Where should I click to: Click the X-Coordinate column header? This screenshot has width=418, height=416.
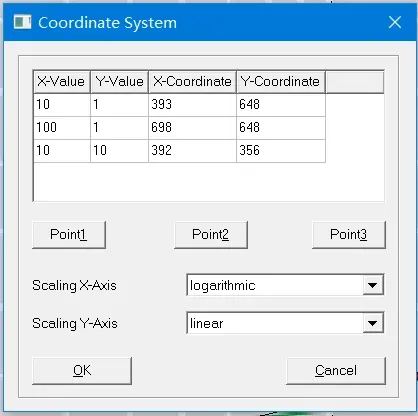coord(192,82)
